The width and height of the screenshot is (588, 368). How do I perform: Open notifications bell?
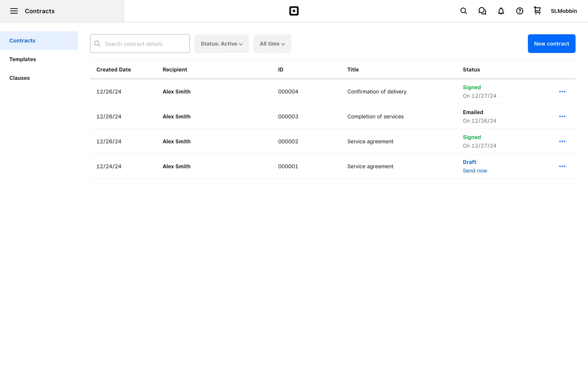click(x=501, y=11)
